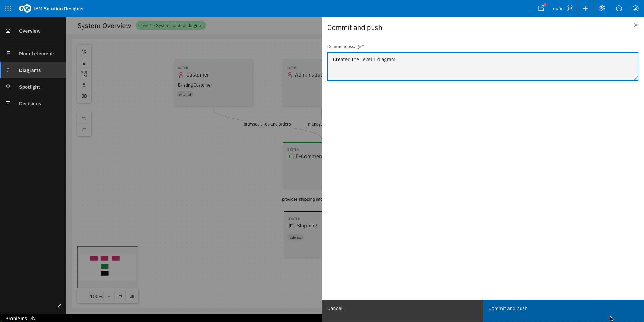
Task: Open diagram settings gear in canvas toolbar
Action: click(84, 96)
